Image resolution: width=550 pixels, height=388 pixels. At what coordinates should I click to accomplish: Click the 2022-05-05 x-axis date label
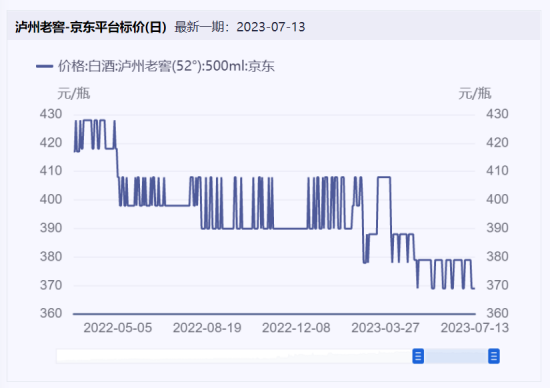tap(118, 328)
